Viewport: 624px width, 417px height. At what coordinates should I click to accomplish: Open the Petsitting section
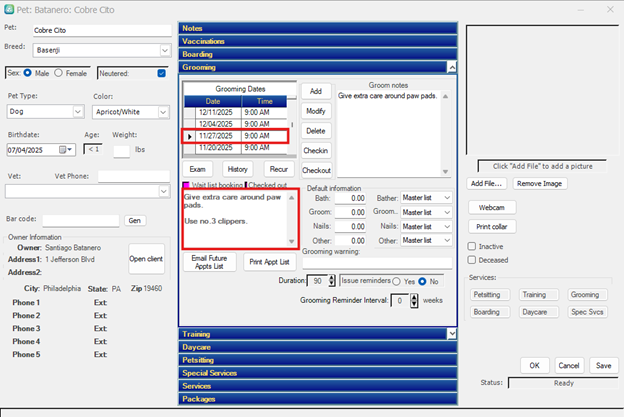(318, 360)
